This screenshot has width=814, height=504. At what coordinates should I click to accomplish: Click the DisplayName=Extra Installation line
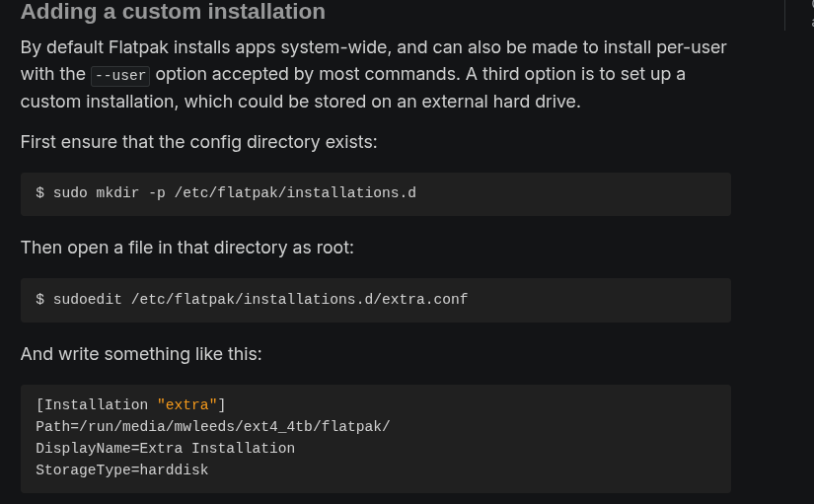[x=165, y=449]
